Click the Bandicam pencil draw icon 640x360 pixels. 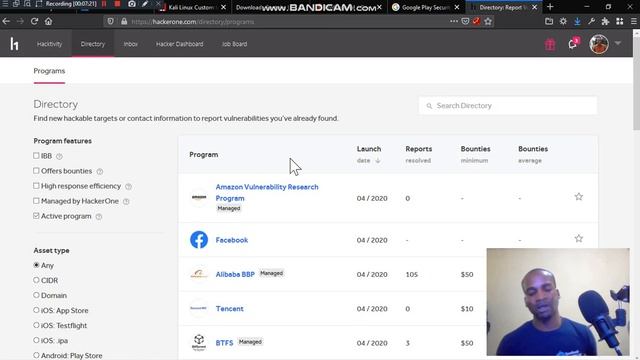[145, 4]
